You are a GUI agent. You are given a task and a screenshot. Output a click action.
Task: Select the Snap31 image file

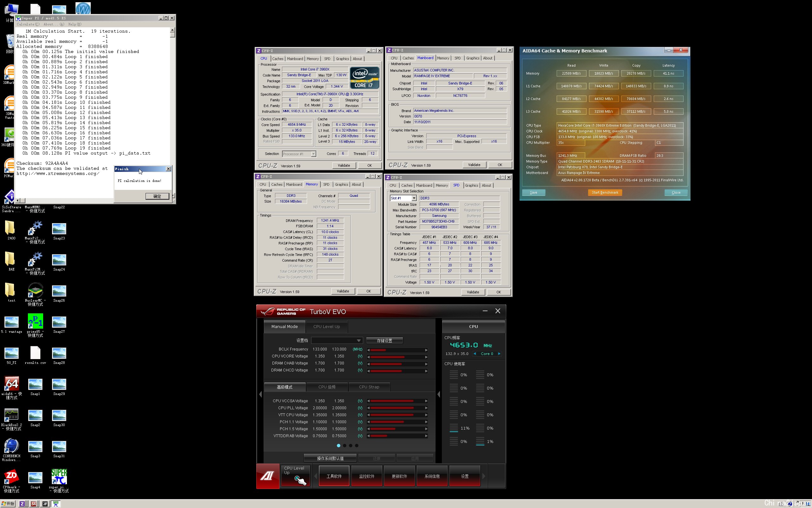(59, 449)
